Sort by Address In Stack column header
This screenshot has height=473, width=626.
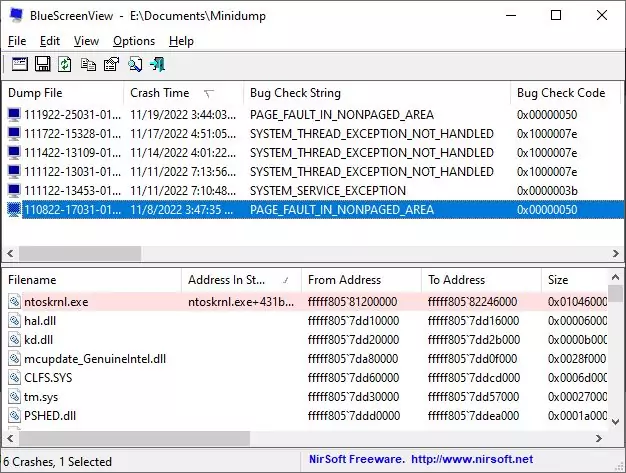[242, 280]
